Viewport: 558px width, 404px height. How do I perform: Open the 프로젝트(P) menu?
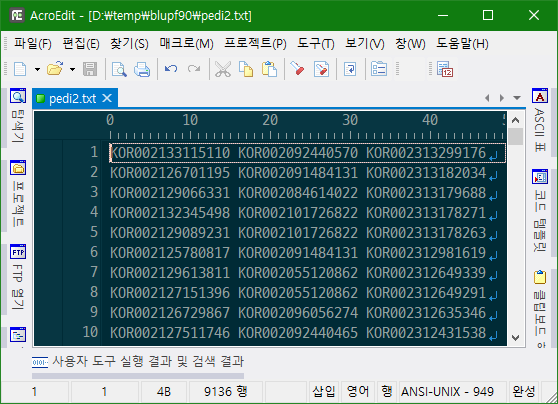click(255, 44)
